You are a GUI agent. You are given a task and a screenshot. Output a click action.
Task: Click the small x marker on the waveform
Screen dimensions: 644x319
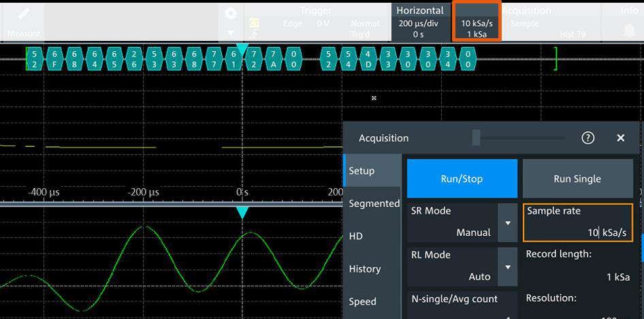coord(374,98)
